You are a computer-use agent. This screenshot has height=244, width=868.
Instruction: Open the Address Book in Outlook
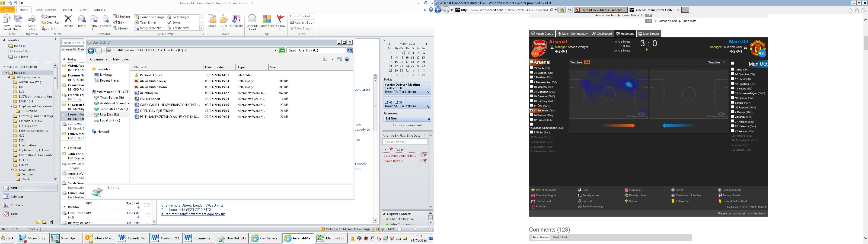click(302, 23)
